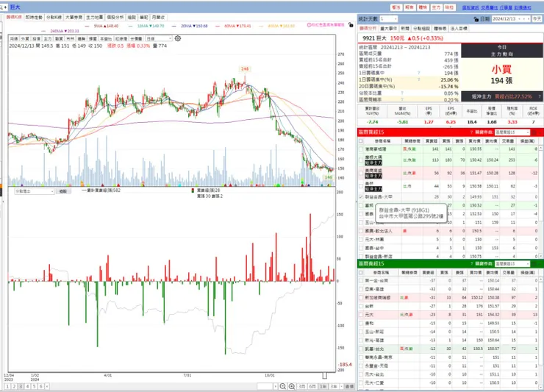This screenshot has height=392, width=544.
Task: Select the 1年 range button
Action: click(x=323, y=386)
